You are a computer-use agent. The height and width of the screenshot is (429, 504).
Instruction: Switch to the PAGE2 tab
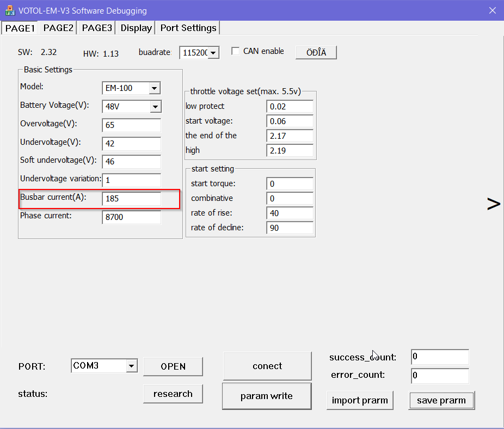point(58,28)
